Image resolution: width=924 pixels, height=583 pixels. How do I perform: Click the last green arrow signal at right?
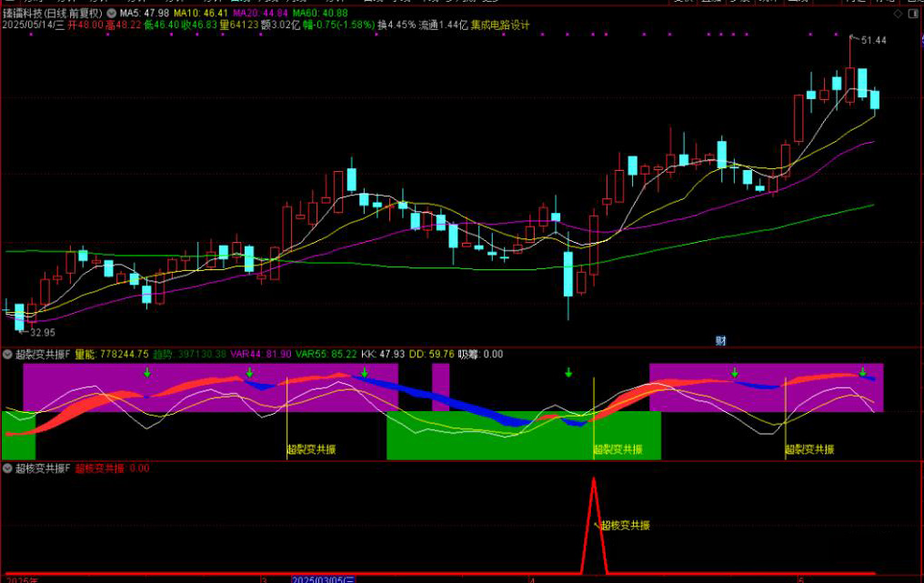click(862, 373)
